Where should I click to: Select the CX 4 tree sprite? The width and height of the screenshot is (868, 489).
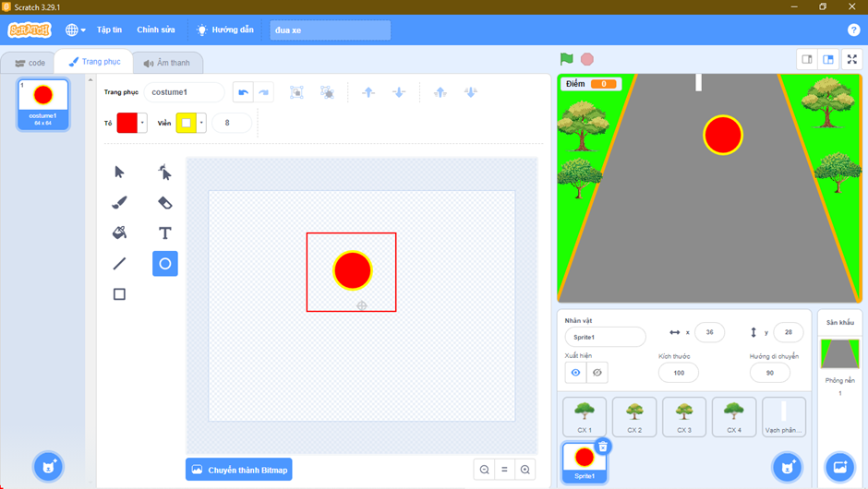coord(734,417)
